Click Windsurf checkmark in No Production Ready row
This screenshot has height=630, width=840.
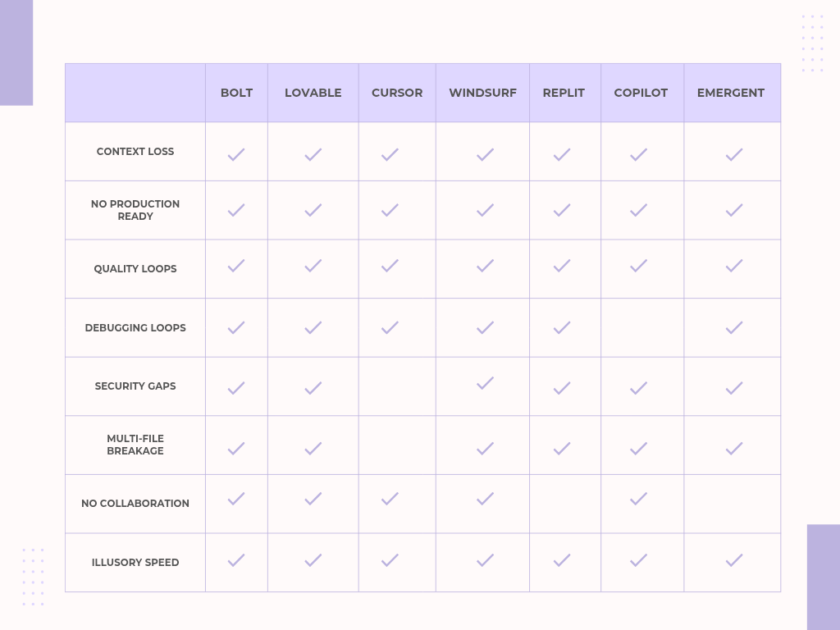tap(486, 210)
